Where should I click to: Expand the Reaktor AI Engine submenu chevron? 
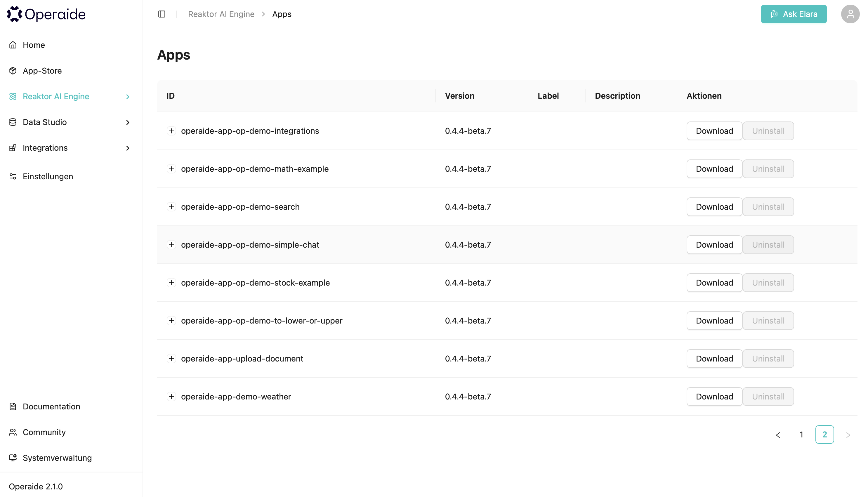[x=128, y=97]
